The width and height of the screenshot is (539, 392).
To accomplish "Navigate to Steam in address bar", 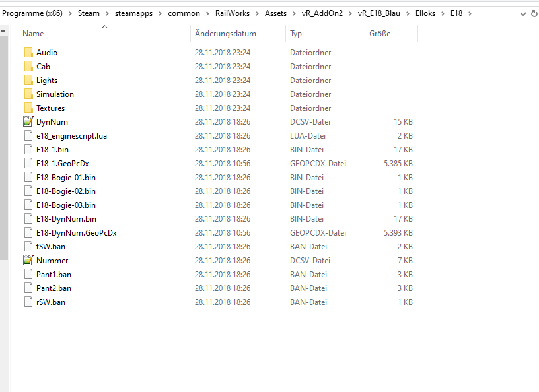I will click(89, 13).
